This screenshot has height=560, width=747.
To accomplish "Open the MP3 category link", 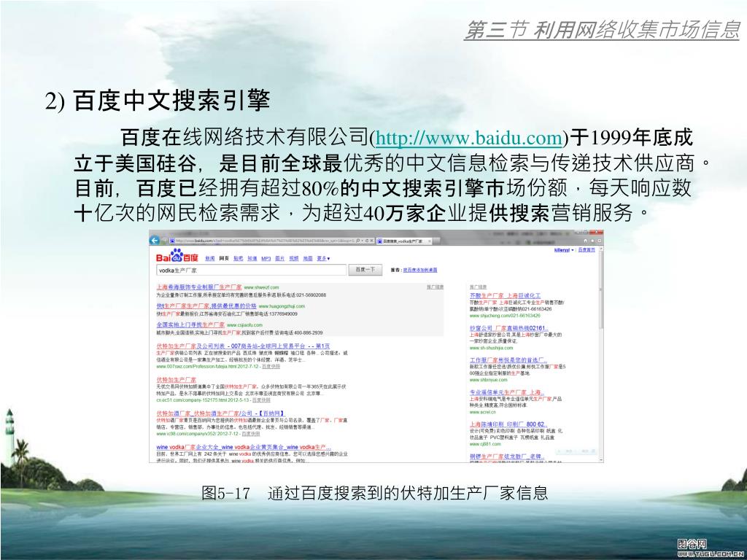I will tap(266, 259).
